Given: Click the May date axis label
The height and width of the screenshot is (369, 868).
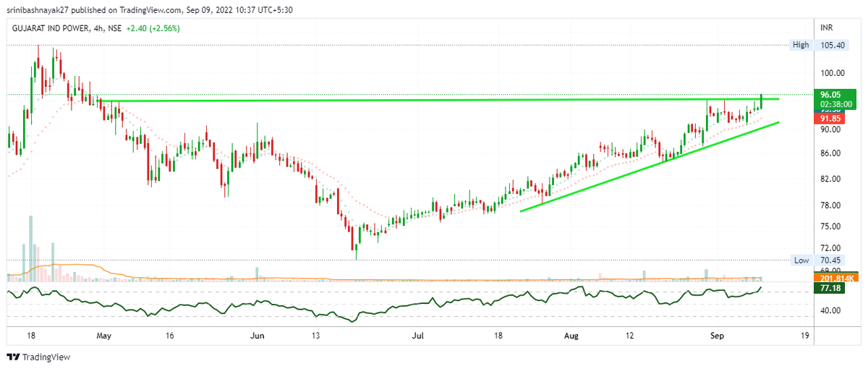Looking at the screenshot, I should (x=104, y=336).
